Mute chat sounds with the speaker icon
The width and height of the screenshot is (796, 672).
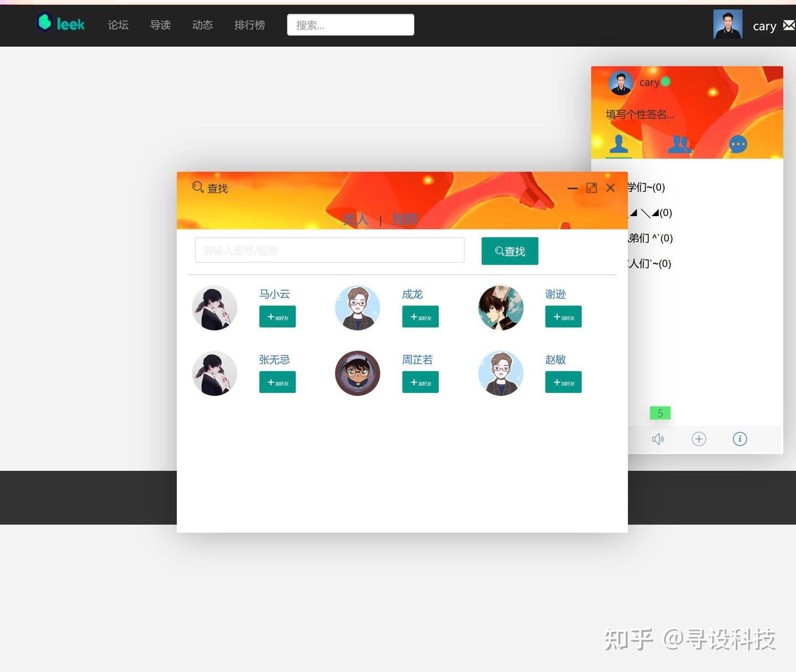(x=658, y=439)
